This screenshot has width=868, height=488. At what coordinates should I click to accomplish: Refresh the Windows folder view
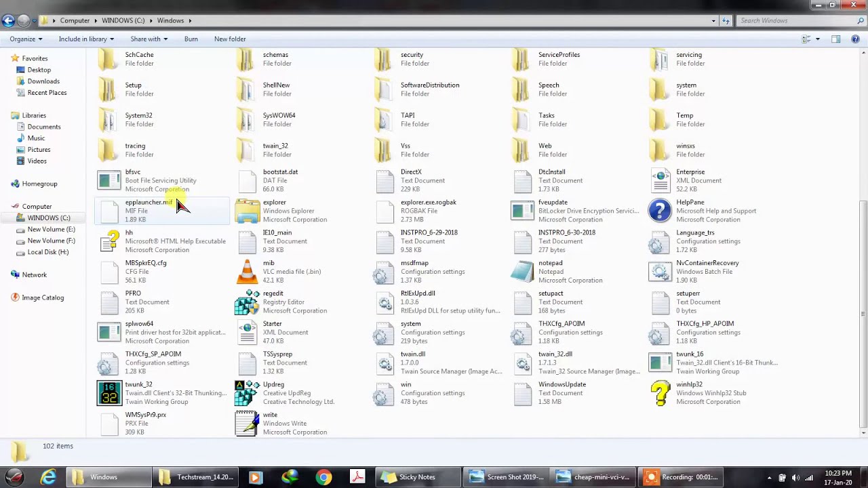[726, 21]
